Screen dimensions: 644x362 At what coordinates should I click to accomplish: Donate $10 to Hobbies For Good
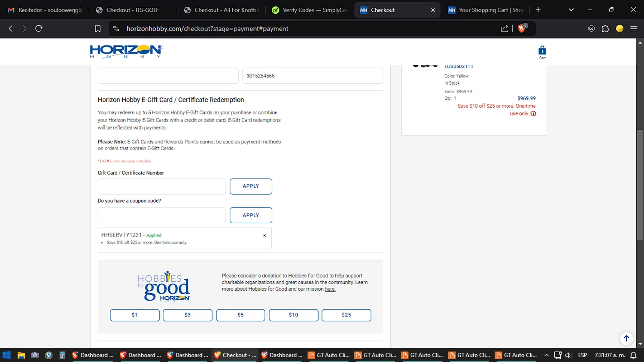[x=294, y=315]
